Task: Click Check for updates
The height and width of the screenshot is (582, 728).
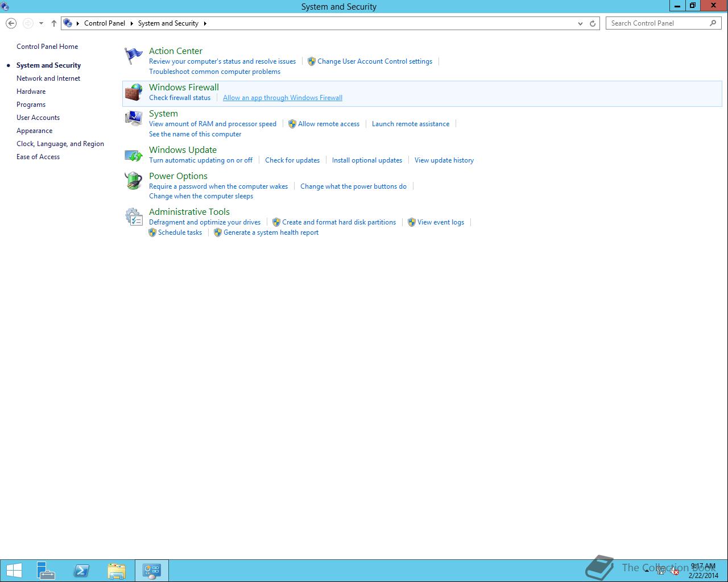Action: coord(292,160)
